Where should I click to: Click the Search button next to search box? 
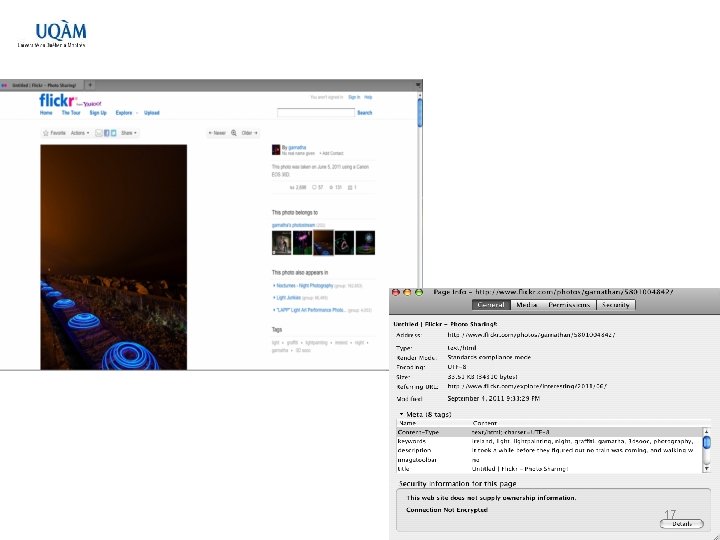[x=365, y=112]
